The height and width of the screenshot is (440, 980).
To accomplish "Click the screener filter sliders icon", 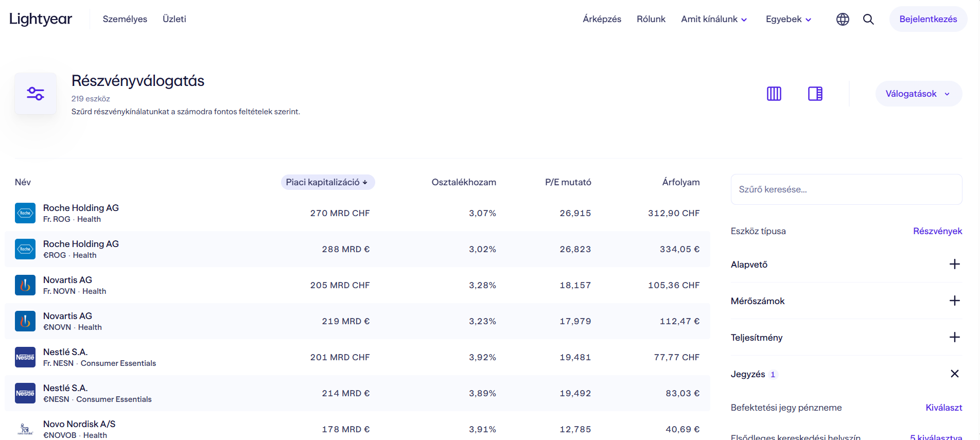I will [x=36, y=94].
